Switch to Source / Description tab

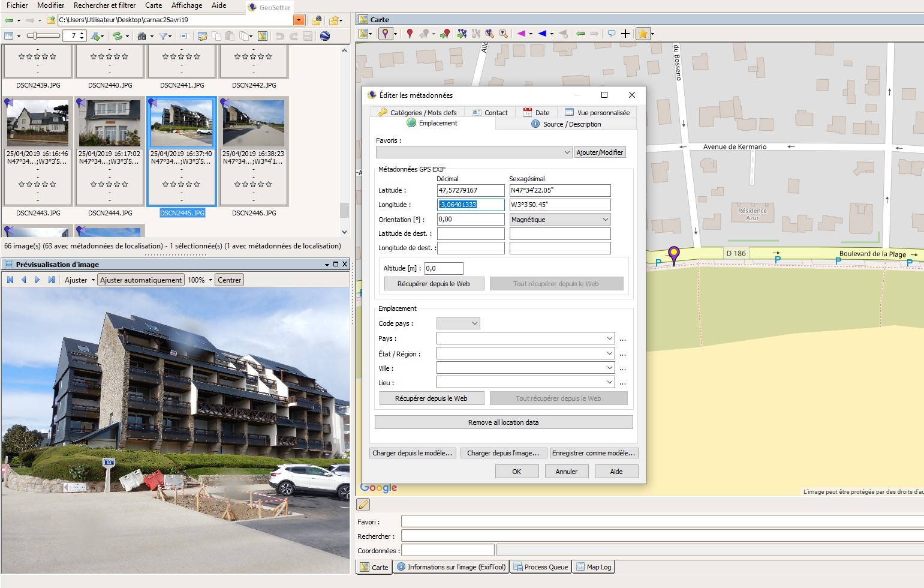coord(566,124)
